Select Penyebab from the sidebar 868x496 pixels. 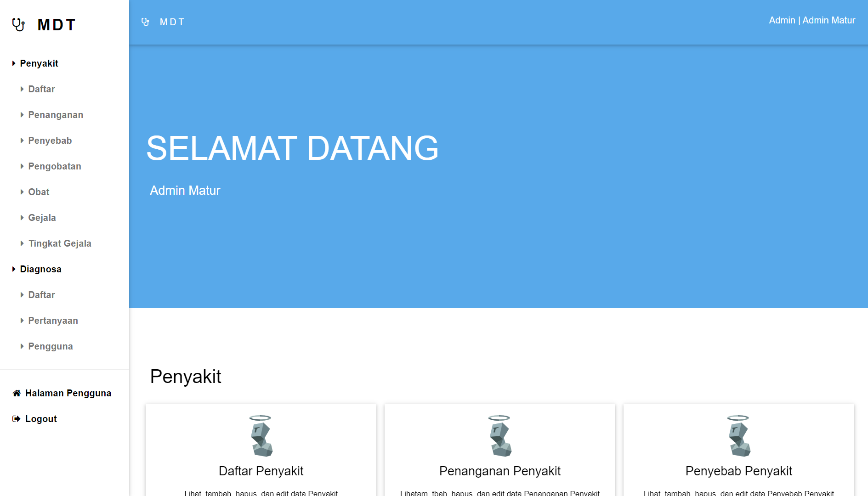coord(50,141)
